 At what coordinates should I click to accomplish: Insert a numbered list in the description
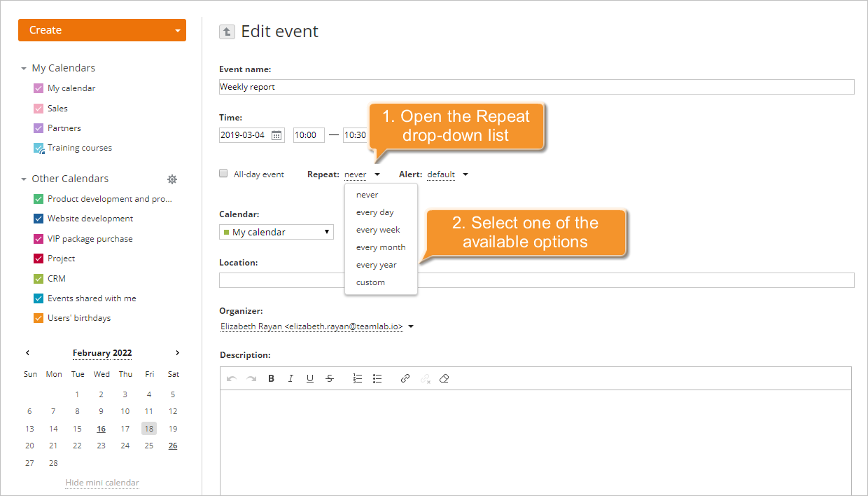(x=357, y=378)
